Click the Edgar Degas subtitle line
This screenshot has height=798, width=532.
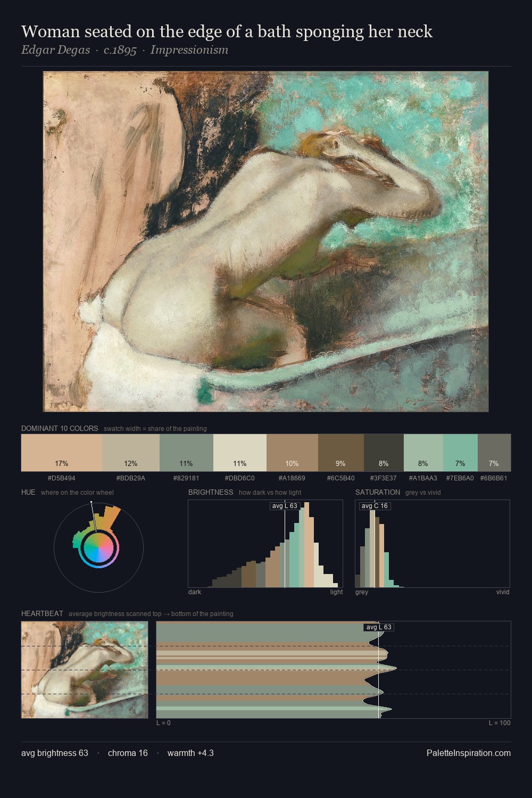[124, 50]
